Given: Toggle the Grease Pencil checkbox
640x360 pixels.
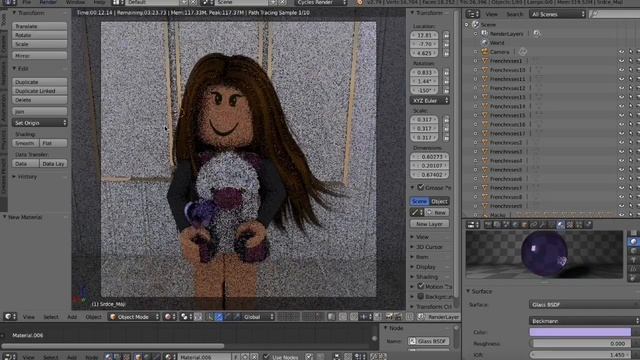Looking at the screenshot, I should 420,187.
